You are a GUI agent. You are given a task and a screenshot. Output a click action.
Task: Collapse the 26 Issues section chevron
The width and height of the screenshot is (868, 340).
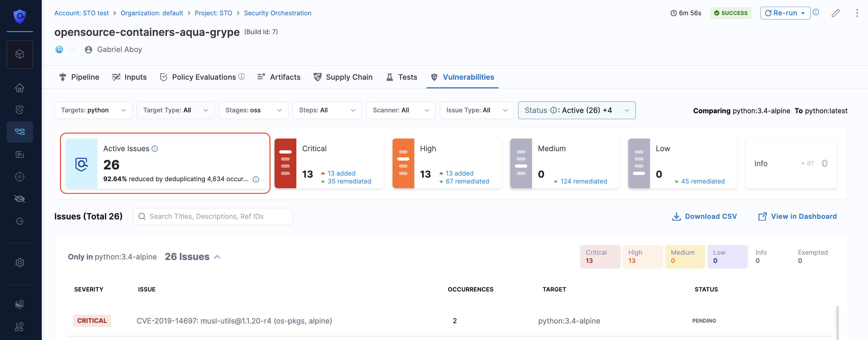(x=217, y=257)
